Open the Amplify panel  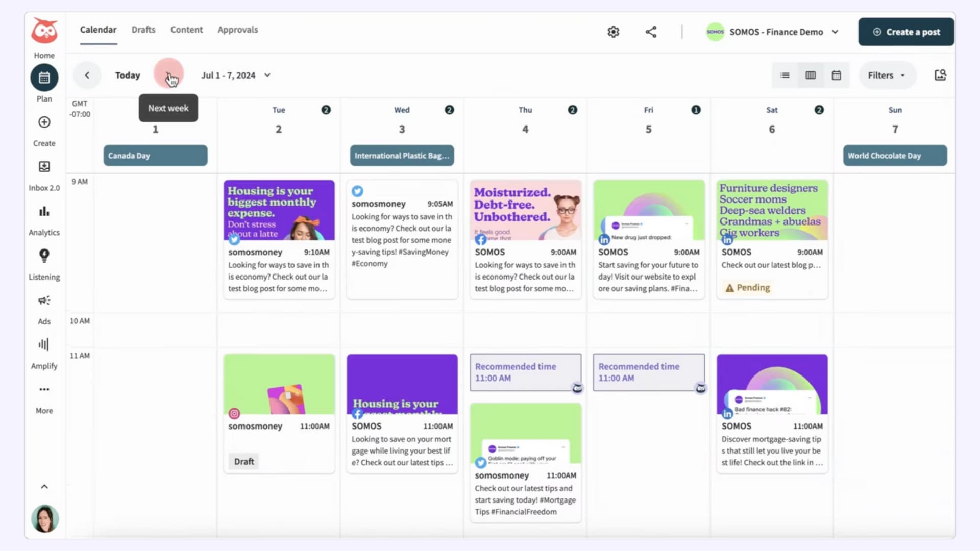coord(44,349)
